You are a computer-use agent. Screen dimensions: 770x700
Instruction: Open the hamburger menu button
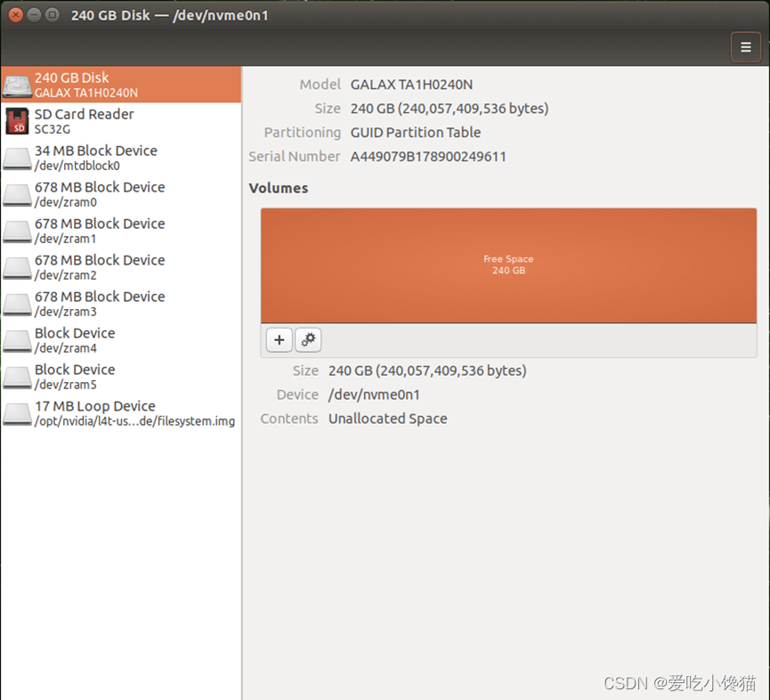coord(745,47)
